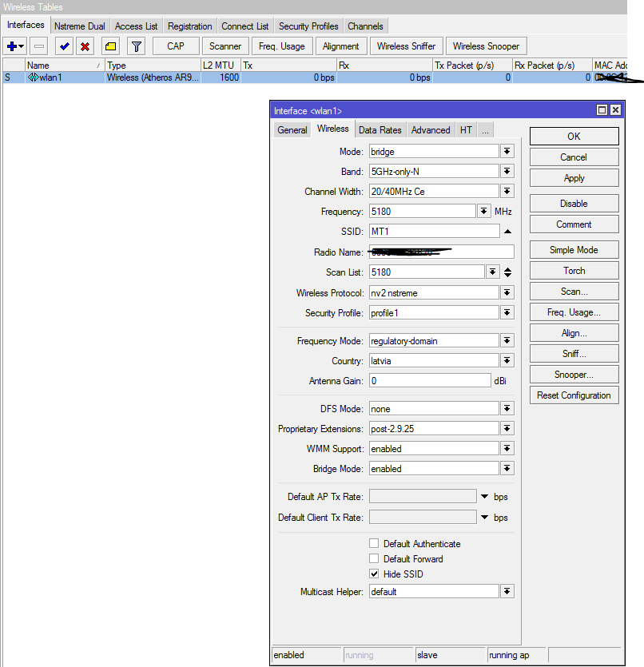Image resolution: width=644 pixels, height=667 pixels.
Task: Open the Frequency Mode dropdown
Action: [507, 341]
